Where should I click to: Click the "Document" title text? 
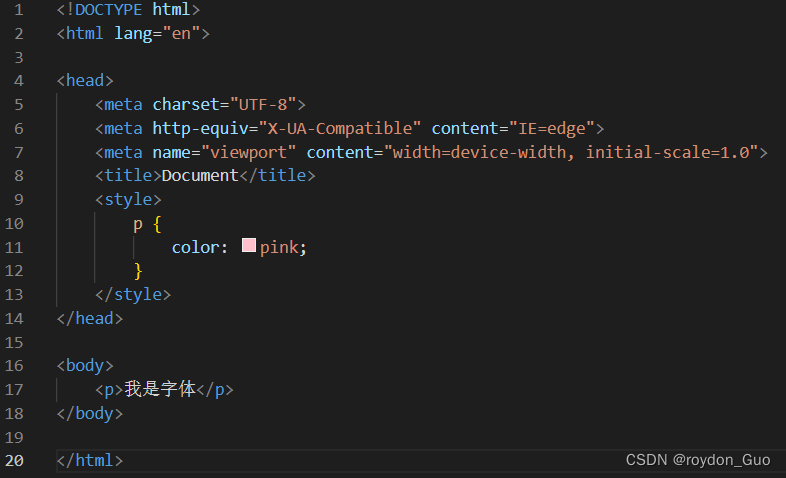click(200, 175)
